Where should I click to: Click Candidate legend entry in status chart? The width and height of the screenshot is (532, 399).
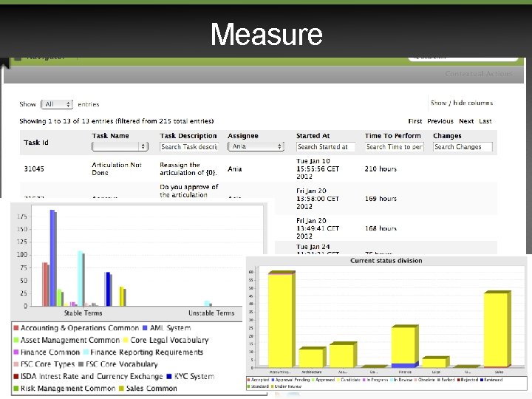(x=348, y=380)
